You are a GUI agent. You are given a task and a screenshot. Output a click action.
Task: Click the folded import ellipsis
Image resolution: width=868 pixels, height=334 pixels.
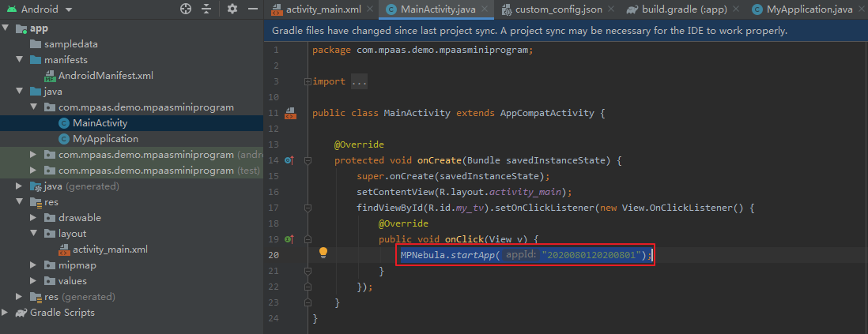(359, 82)
